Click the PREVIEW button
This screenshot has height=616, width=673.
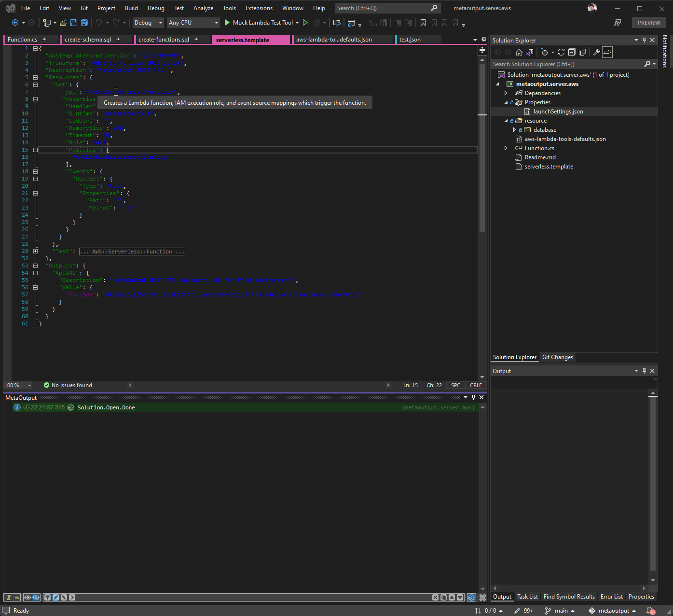point(648,22)
